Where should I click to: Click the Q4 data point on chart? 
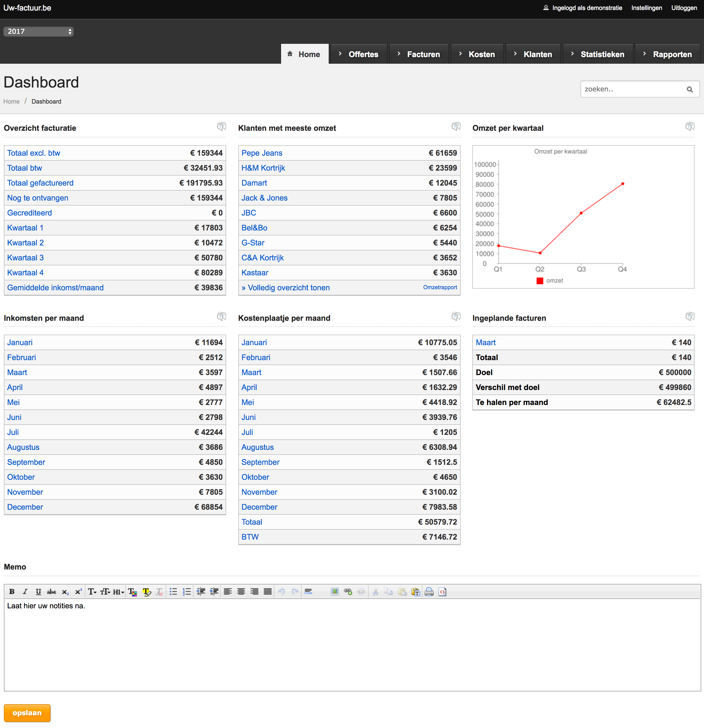click(623, 184)
